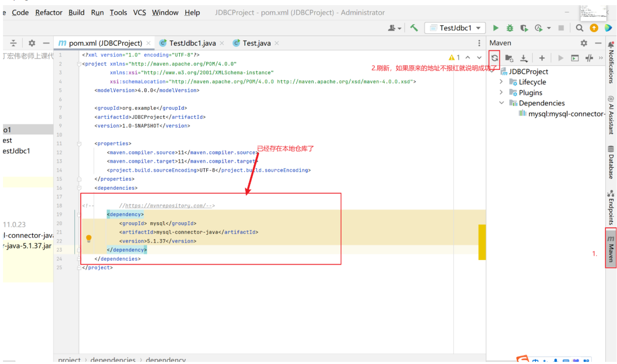The image size is (617, 364).
Task: Open the Help menu
Action: pyautogui.click(x=192, y=13)
